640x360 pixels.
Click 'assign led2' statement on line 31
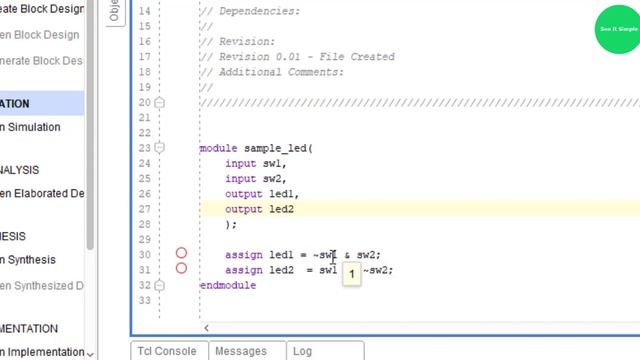tap(309, 270)
